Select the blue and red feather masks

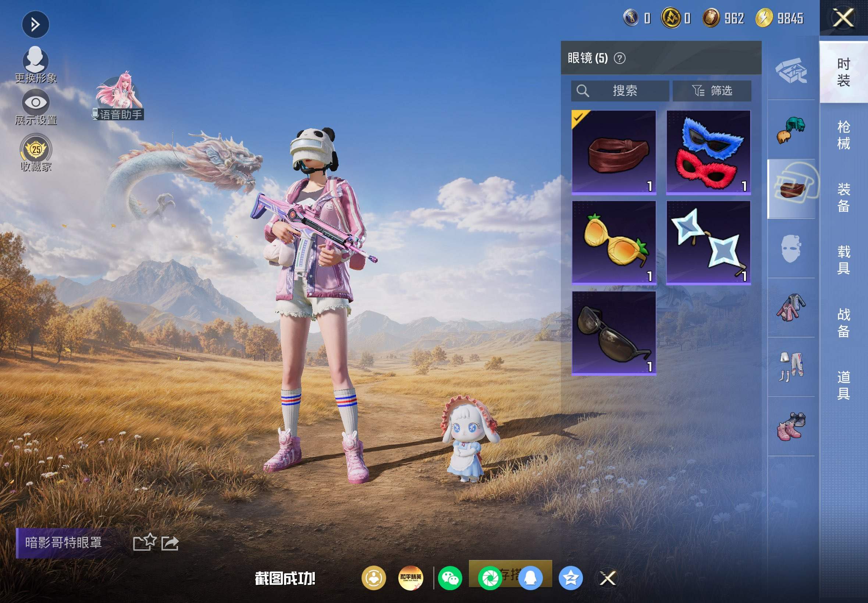708,152
